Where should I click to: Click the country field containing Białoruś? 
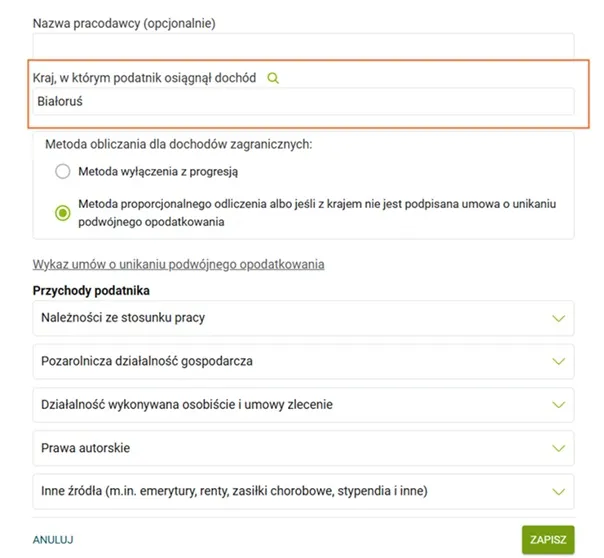coord(303,102)
